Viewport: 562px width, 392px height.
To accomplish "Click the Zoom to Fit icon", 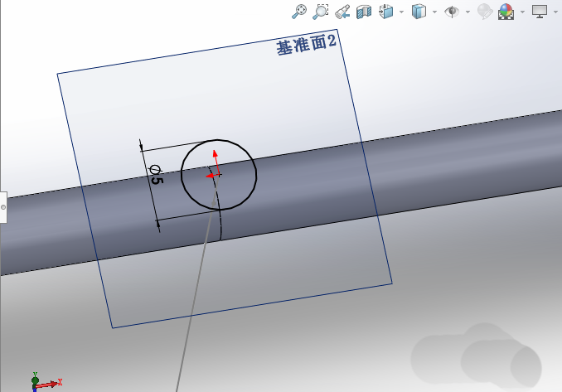I will tap(299, 12).
